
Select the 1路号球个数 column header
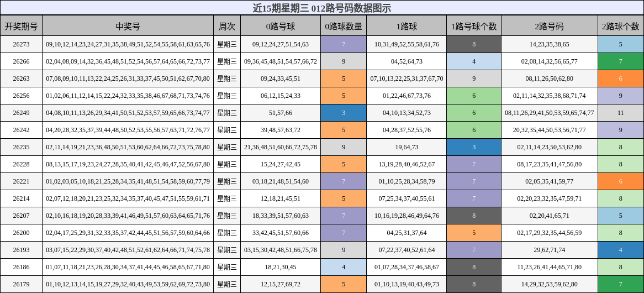[x=474, y=27]
